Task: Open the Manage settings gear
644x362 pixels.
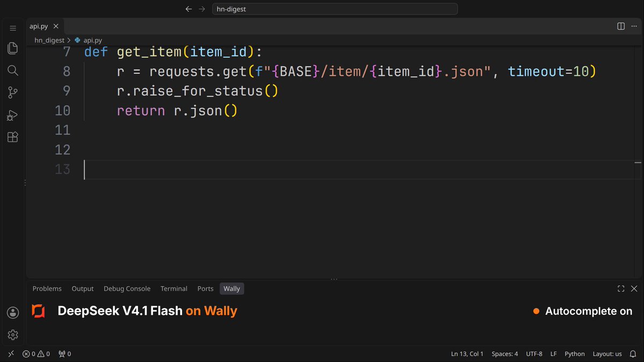Action: [x=13, y=335]
